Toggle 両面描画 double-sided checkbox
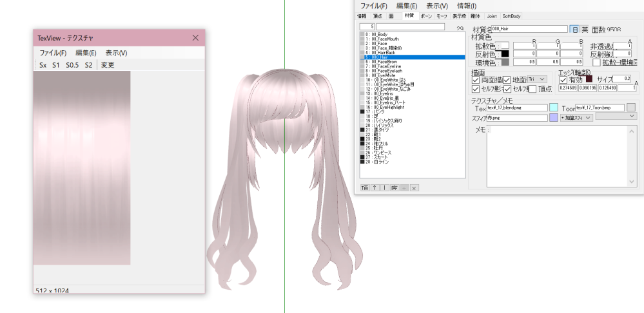This screenshot has height=313, width=644. point(476,79)
